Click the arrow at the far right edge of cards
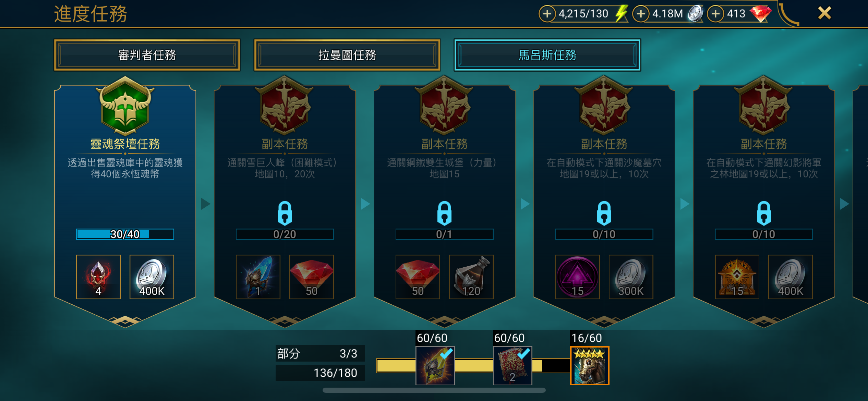The image size is (868, 401). (844, 204)
